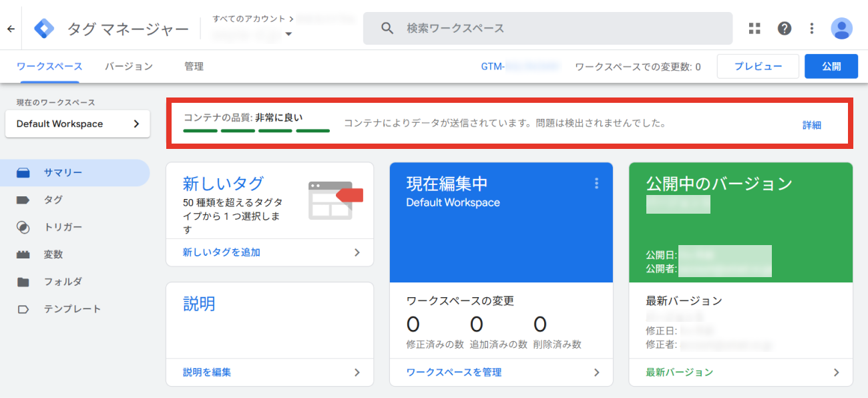Click the chevron next to 新しいタグを追加
Image resolution: width=868 pixels, height=398 pixels.
[x=357, y=252]
